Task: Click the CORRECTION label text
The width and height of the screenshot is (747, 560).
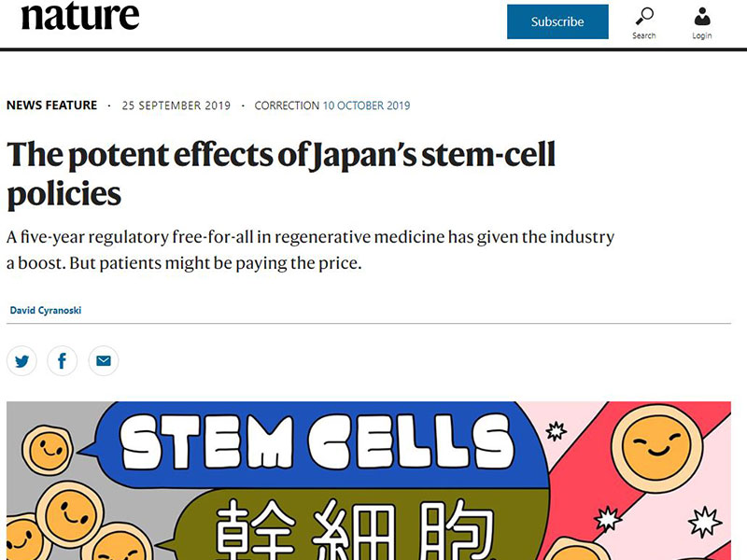Action: (287, 105)
